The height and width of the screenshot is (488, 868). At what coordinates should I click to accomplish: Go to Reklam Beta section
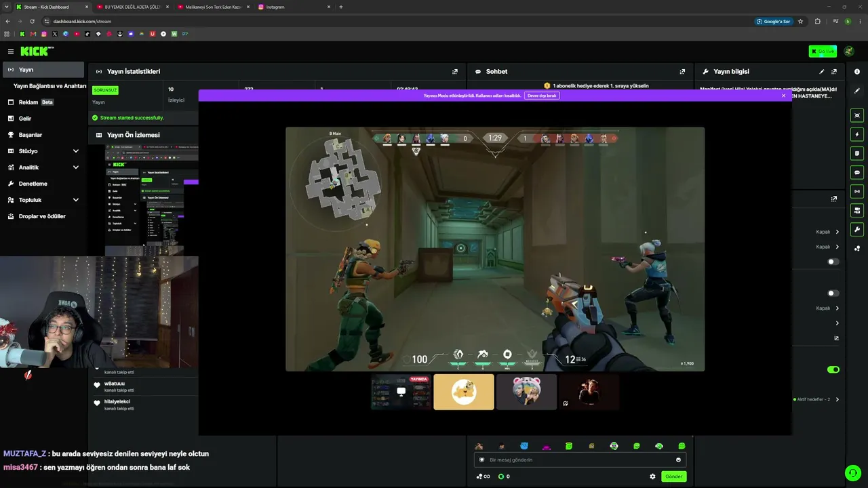click(x=43, y=102)
